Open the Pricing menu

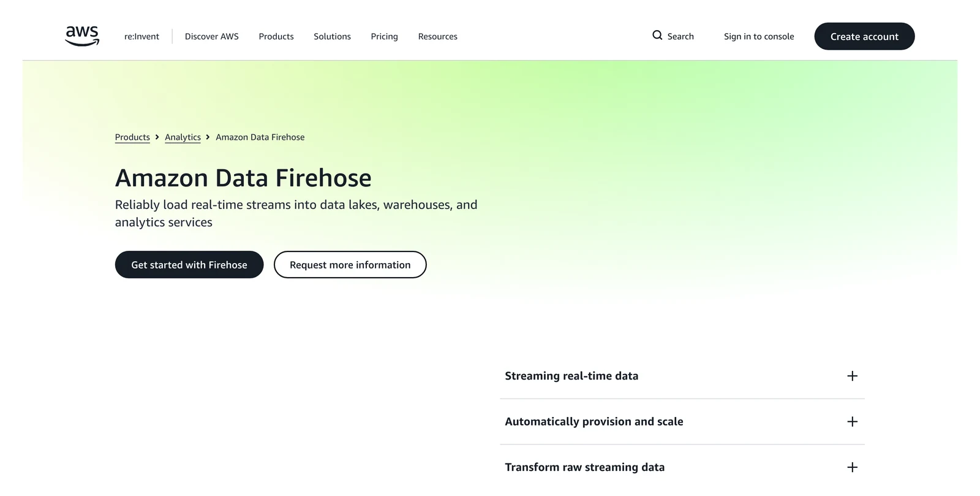(384, 37)
